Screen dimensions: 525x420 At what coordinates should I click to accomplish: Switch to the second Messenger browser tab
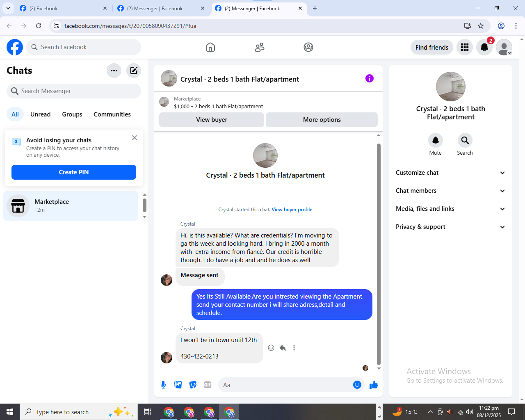[161, 8]
